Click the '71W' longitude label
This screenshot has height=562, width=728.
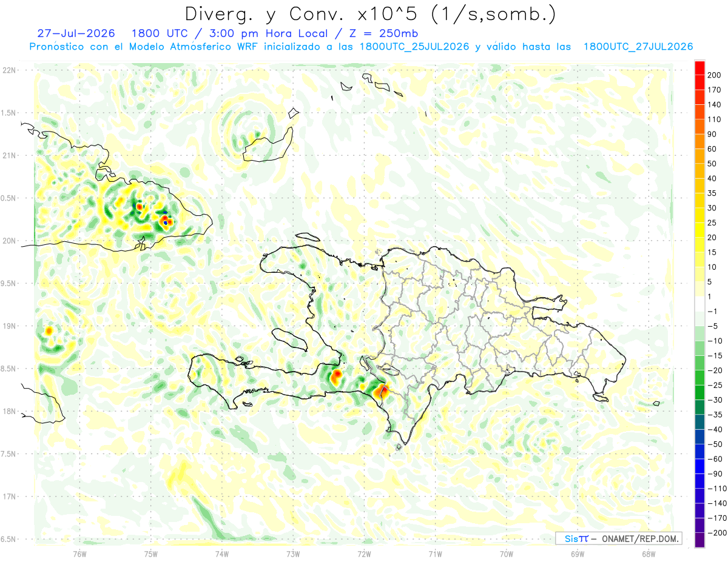(x=435, y=554)
